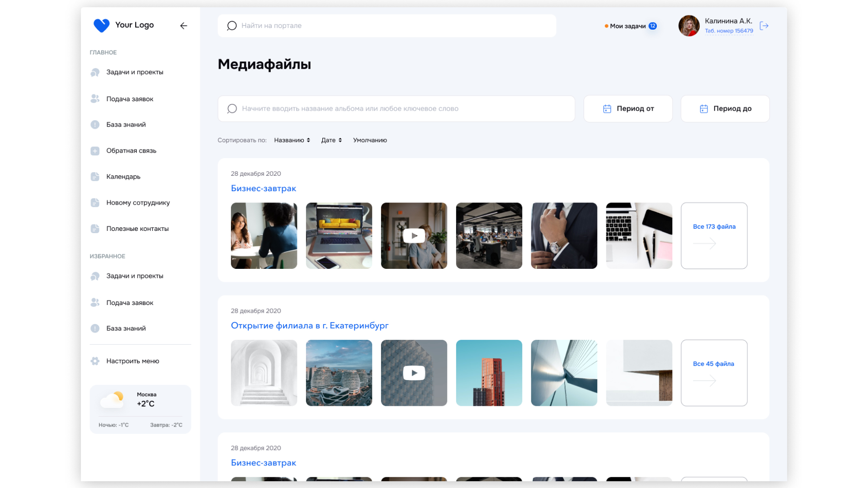This screenshot has height=488, width=868.
Task: Open the red skyscraper thumbnail
Action: click(x=489, y=373)
